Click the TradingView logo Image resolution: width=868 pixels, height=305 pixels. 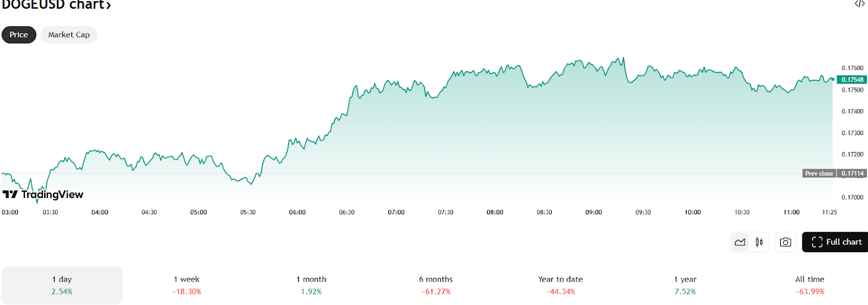43,194
